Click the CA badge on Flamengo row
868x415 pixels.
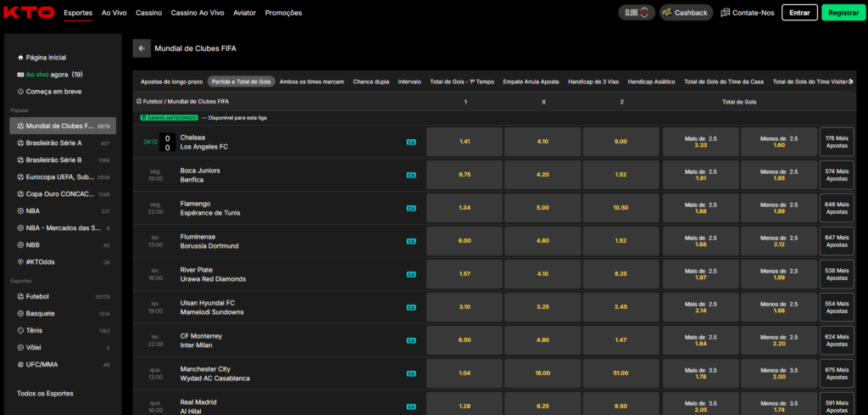411,208
